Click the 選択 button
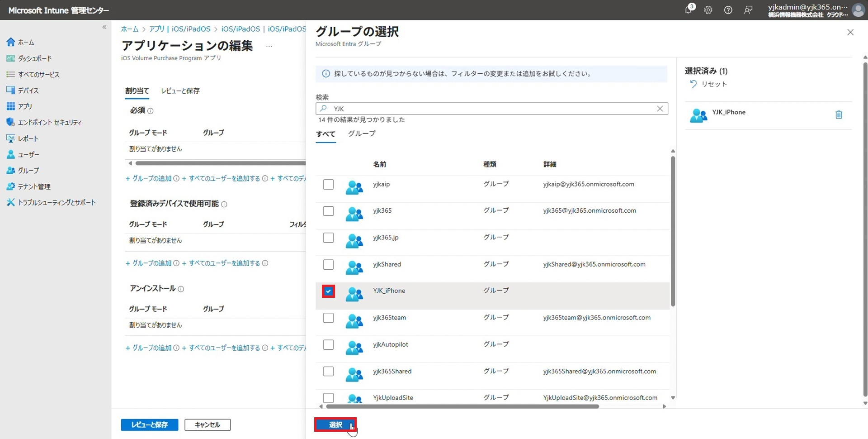This screenshot has height=439, width=868. (x=335, y=425)
